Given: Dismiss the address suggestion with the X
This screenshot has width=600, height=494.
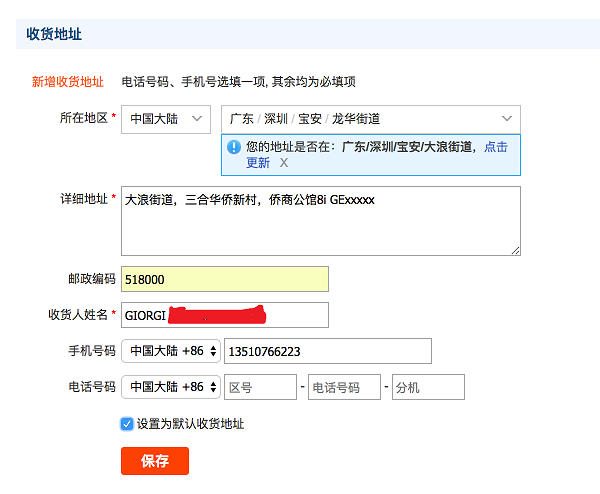Looking at the screenshot, I should pyautogui.click(x=284, y=163).
